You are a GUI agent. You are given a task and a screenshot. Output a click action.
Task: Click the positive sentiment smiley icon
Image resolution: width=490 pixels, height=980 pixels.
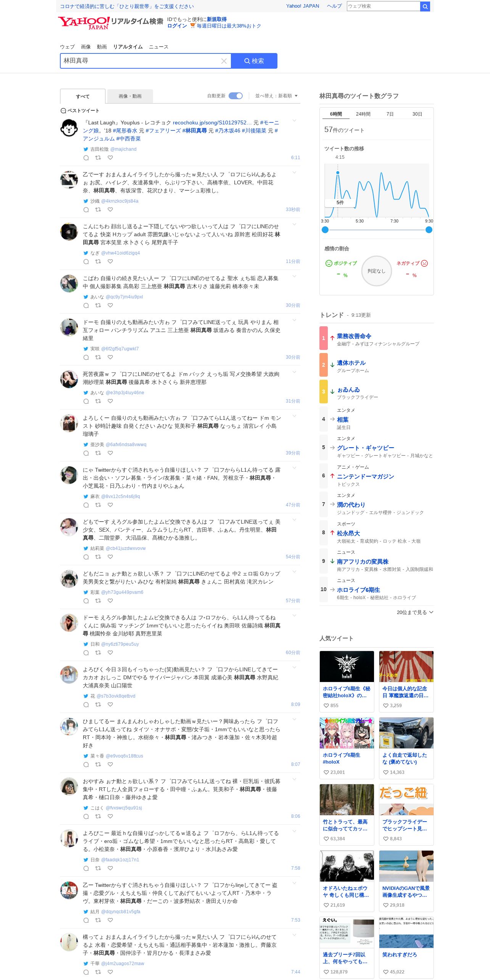pos(329,263)
